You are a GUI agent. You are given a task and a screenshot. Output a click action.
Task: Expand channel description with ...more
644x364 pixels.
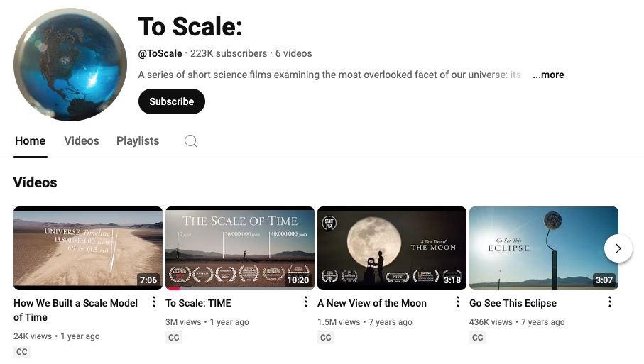click(x=548, y=75)
